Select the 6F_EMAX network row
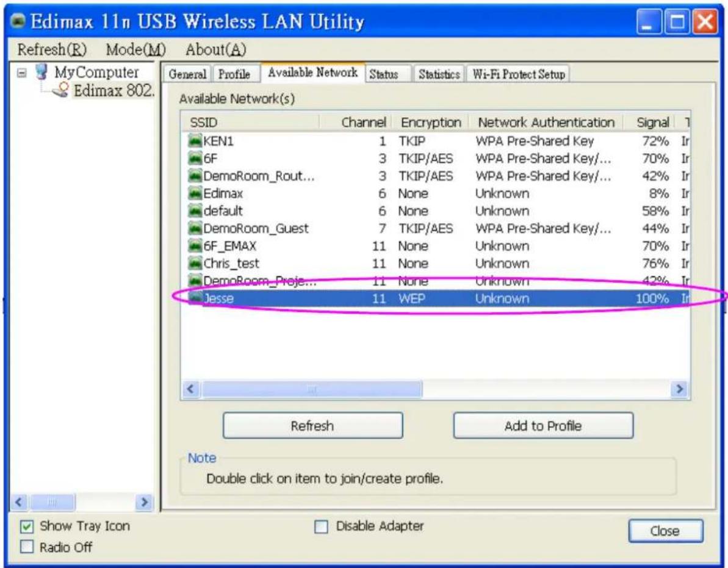728x568 pixels. [x=436, y=245]
